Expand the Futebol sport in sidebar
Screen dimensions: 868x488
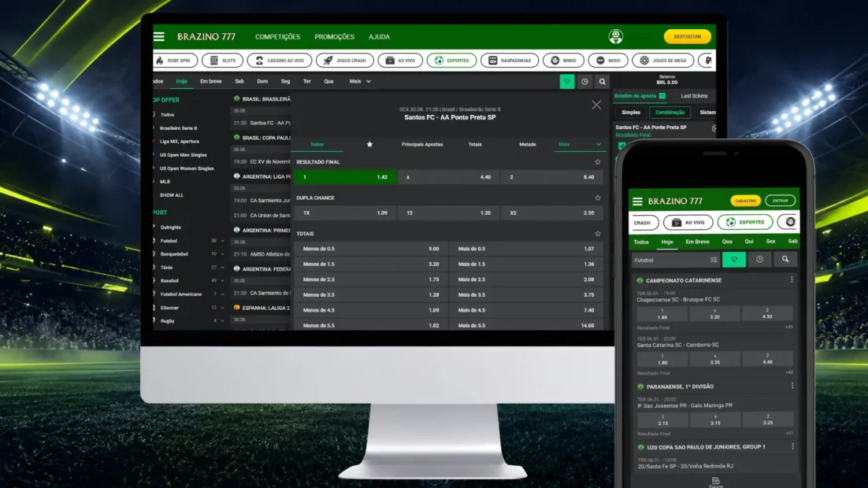[x=223, y=241]
